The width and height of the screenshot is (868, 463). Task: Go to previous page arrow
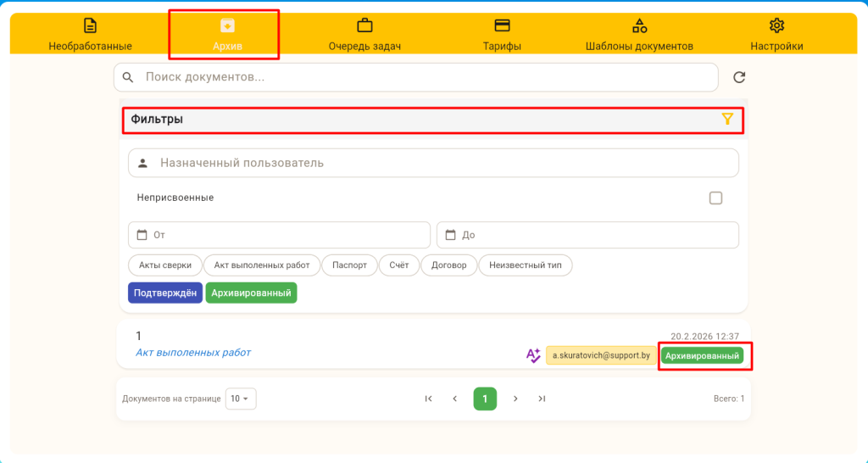[x=455, y=399]
